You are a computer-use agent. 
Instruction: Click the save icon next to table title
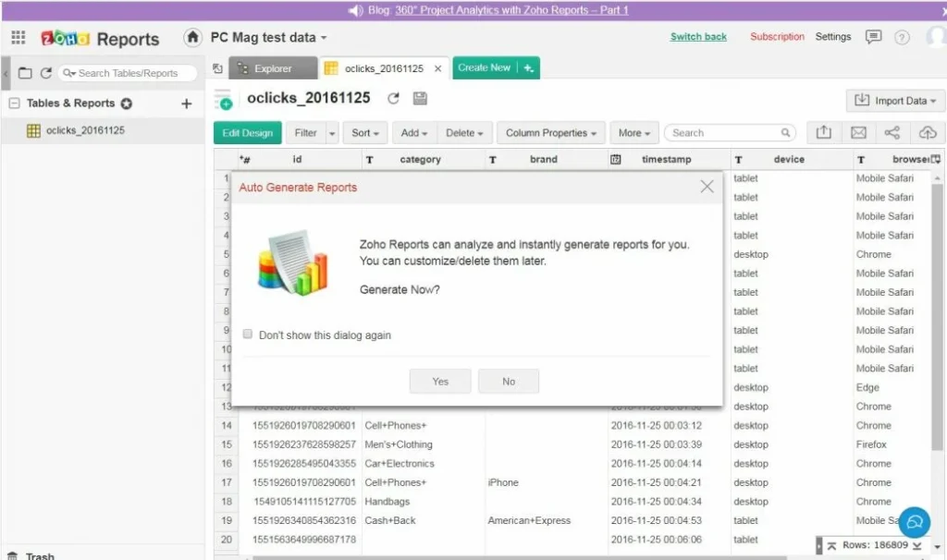coord(420,98)
